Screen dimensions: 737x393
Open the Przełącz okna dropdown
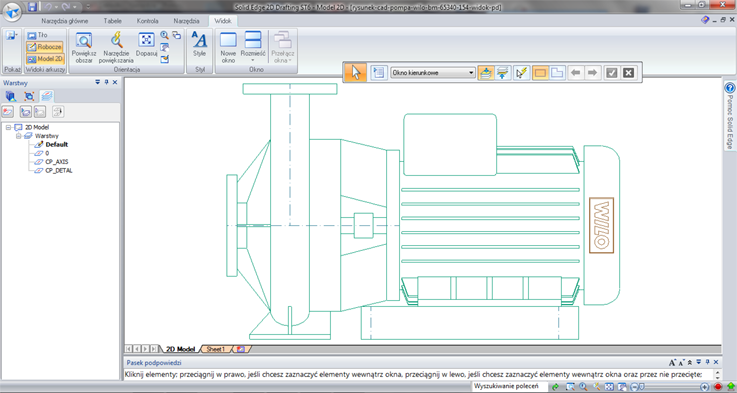[x=282, y=47]
